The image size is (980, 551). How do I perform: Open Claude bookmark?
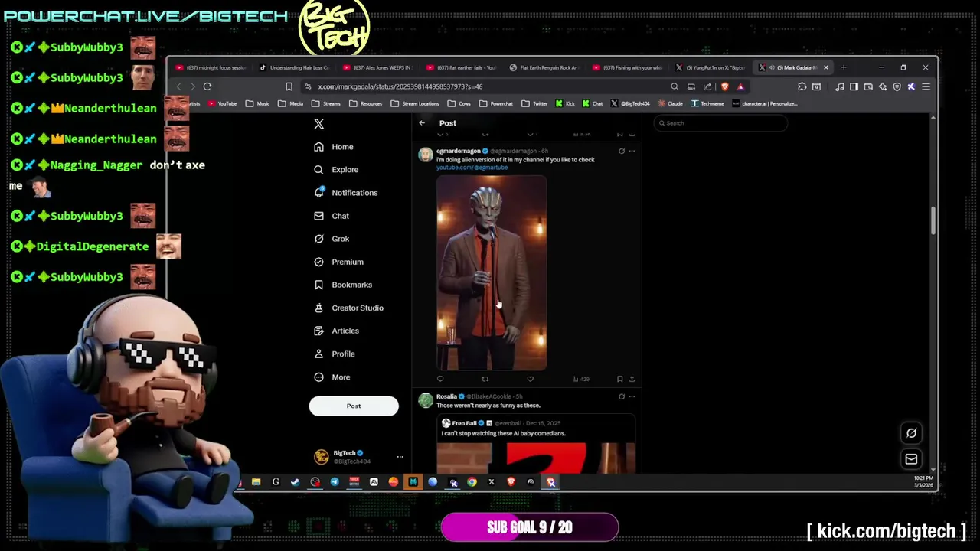(x=670, y=103)
